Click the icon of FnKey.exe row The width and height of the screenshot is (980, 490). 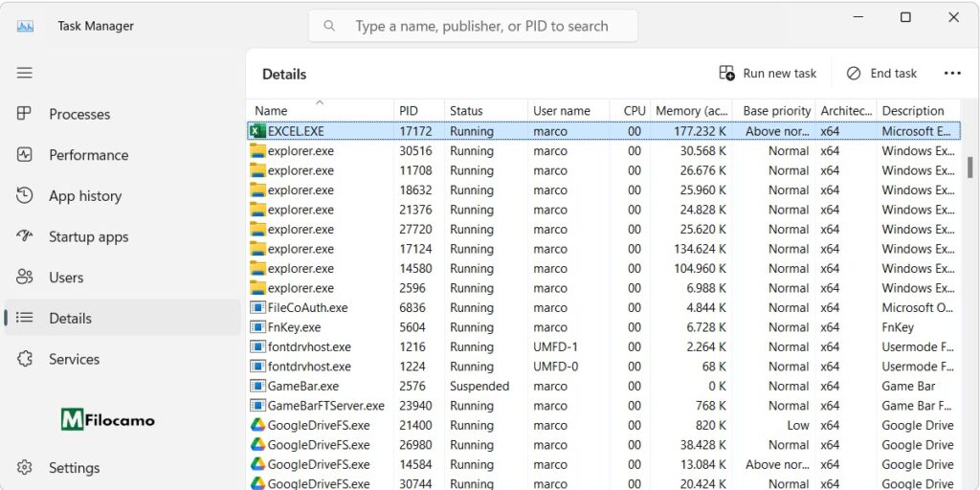point(257,327)
